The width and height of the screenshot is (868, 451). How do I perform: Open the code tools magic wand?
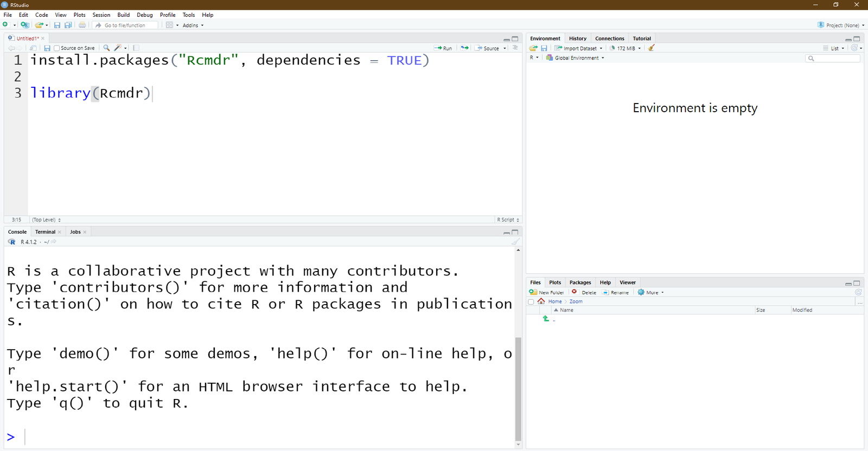[x=118, y=48]
